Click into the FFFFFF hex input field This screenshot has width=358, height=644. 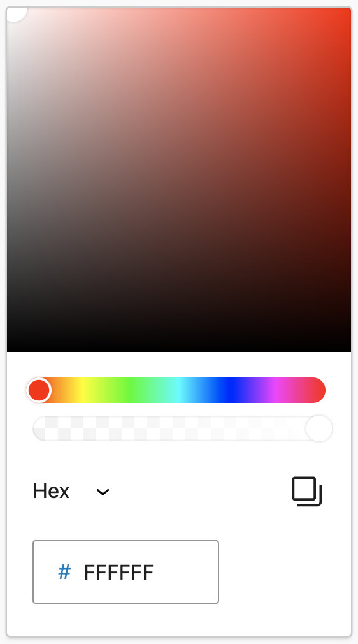point(125,572)
